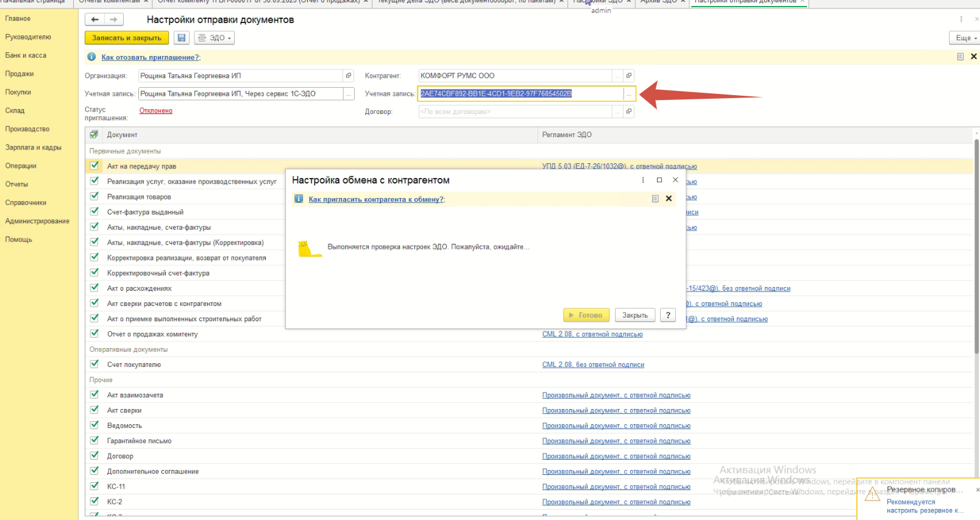Click the list icon in dialog info bar

[655, 199]
